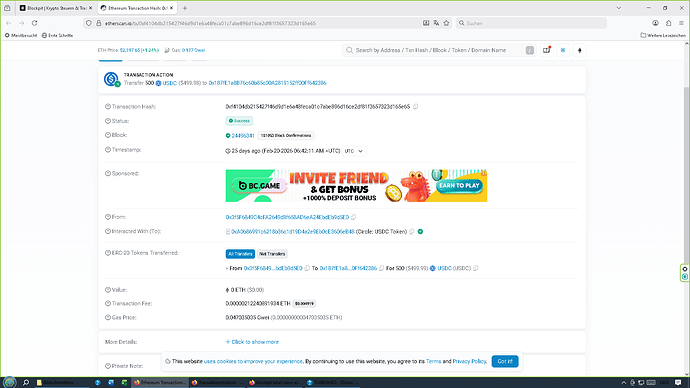Open the Meistbesucht bookmark folder
Viewport: 690px width, 388px height.
(21, 35)
